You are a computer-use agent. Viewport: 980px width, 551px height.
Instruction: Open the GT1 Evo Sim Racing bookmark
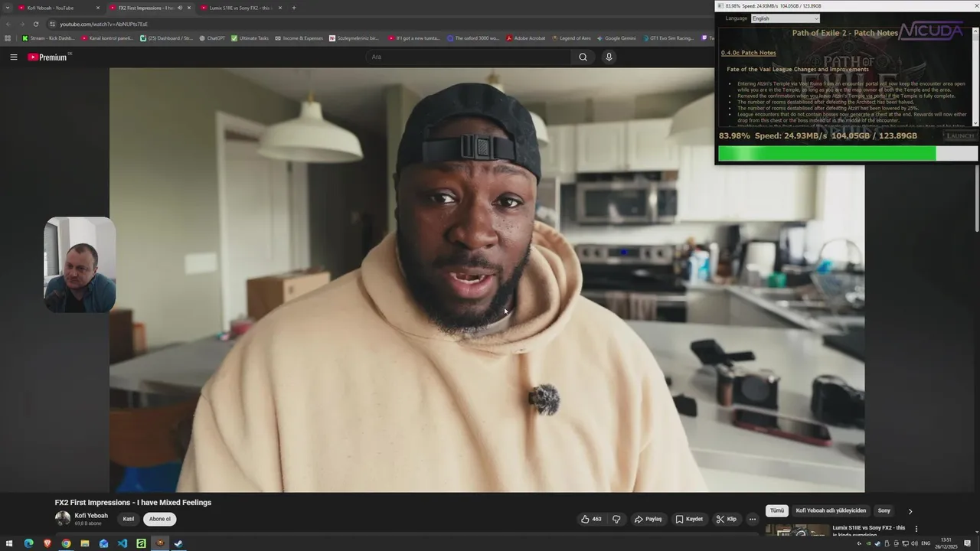(x=668, y=38)
